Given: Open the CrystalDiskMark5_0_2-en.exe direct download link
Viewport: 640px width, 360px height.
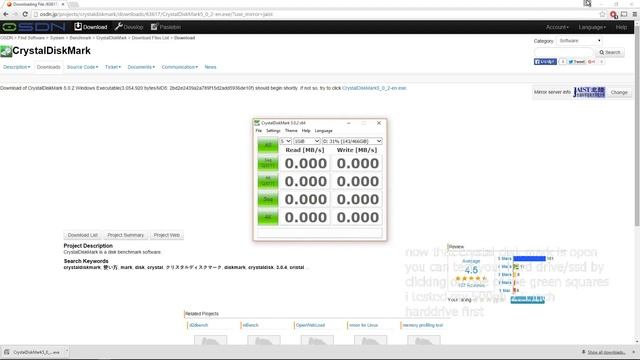Looking at the screenshot, I should click(x=374, y=88).
